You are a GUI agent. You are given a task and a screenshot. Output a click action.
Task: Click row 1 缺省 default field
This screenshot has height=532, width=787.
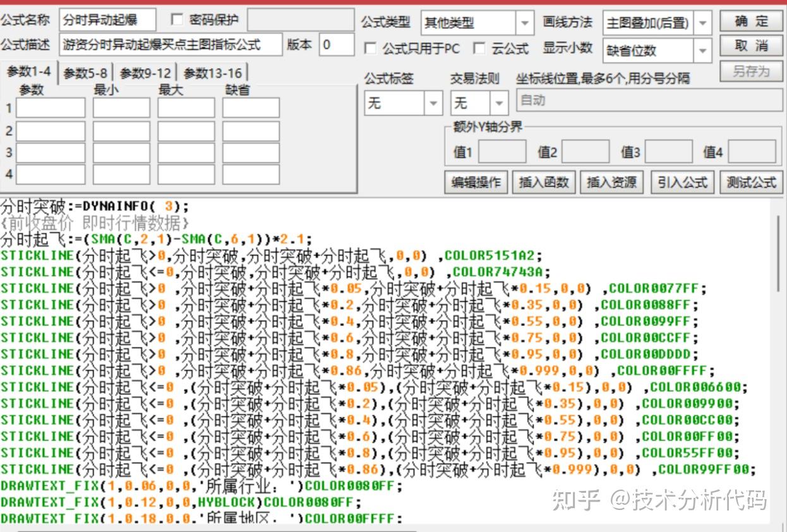coord(251,108)
